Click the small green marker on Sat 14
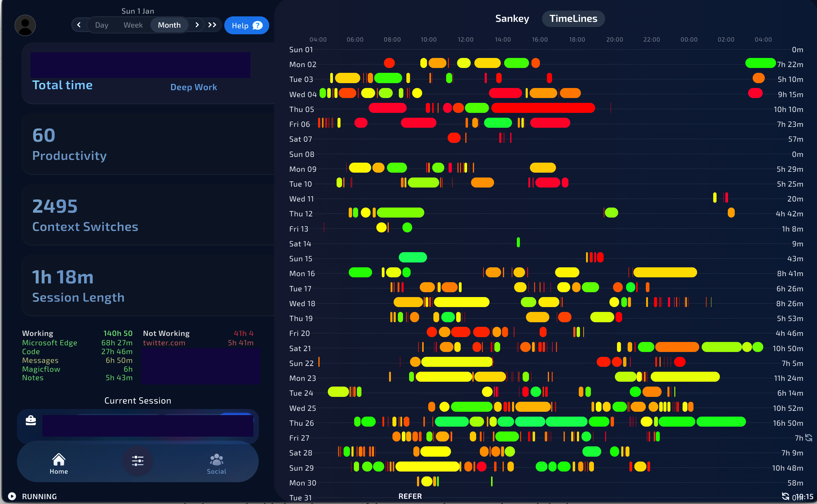The image size is (817, 504). click(x=518, y=242)
